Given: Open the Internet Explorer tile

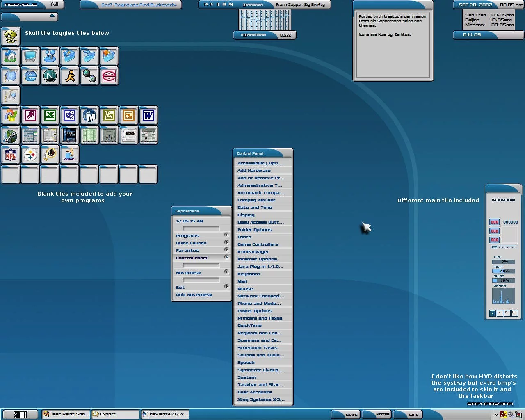Looking at the screenshot, I should (30, 76).
